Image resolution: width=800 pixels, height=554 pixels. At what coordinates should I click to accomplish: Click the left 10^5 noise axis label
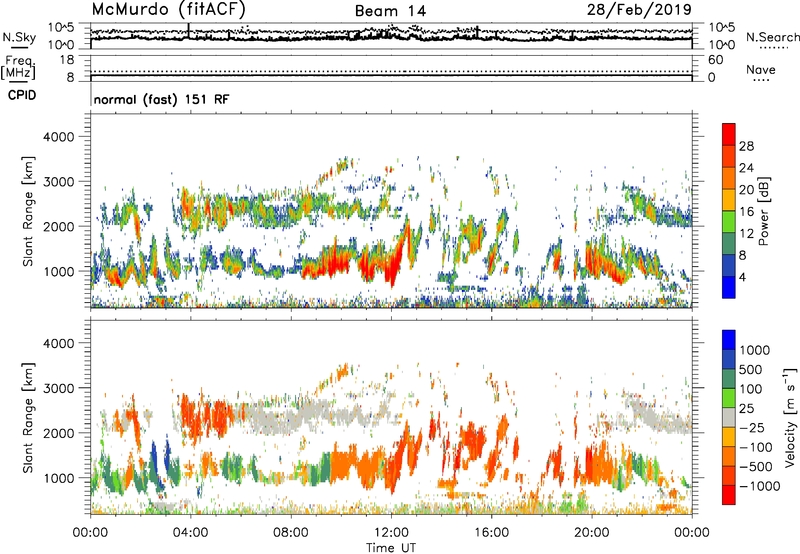coord(62,27)
